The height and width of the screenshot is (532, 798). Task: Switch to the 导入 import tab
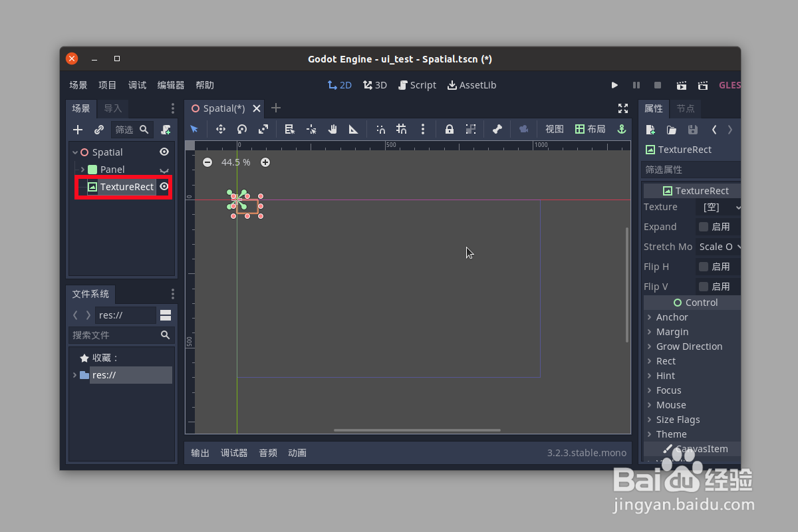pyautogui.click(x=113, y=108)
